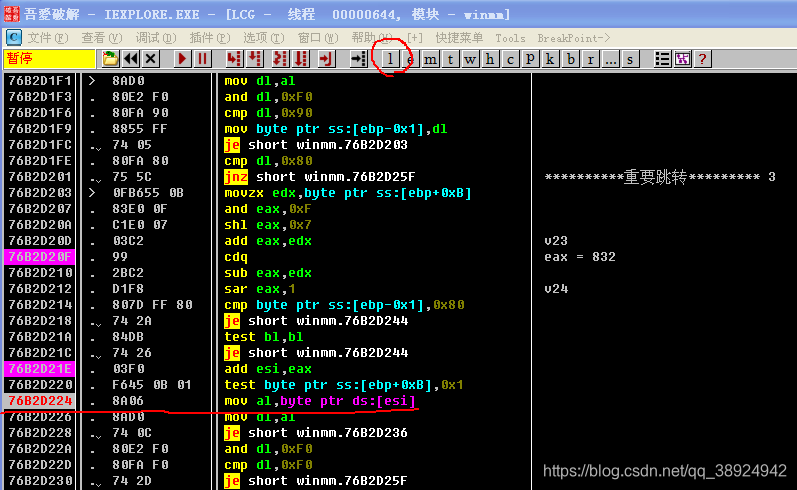Open the 窗口(W) menu
This screenshot has width=797, height=490.
pyautogui.click(x=318, y=38)
